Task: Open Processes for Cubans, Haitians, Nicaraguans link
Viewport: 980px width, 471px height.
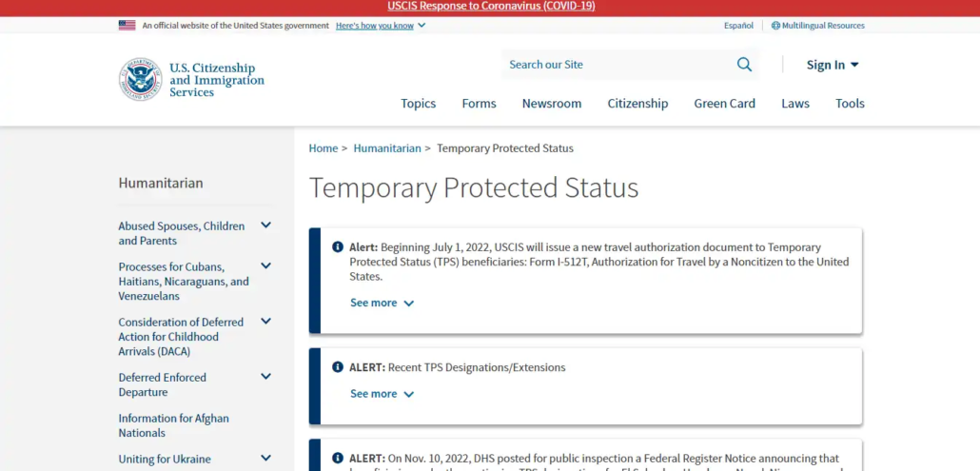Action: coord(184,281)
